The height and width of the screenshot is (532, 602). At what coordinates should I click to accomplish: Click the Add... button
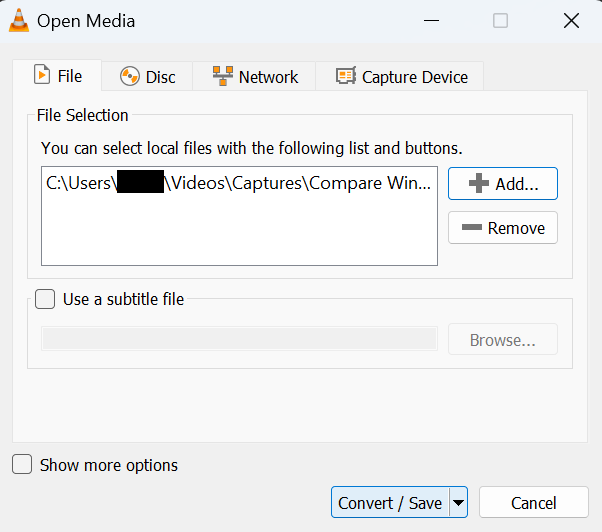click(503, 183)
